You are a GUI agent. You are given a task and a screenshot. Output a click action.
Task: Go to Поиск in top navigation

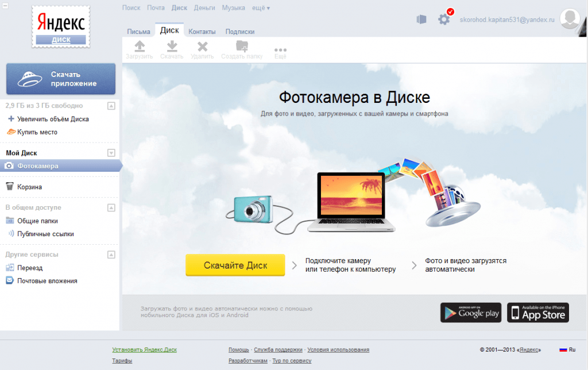pyautogui.click(x=131, y=7)
